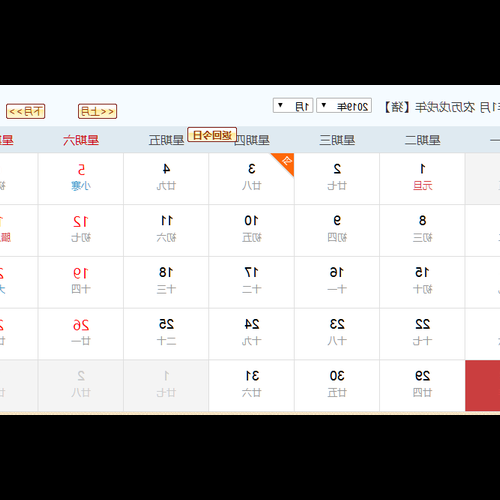500x500 pixels.
Task: Select date 17 labeled 十二
Action: click(251, 282)
